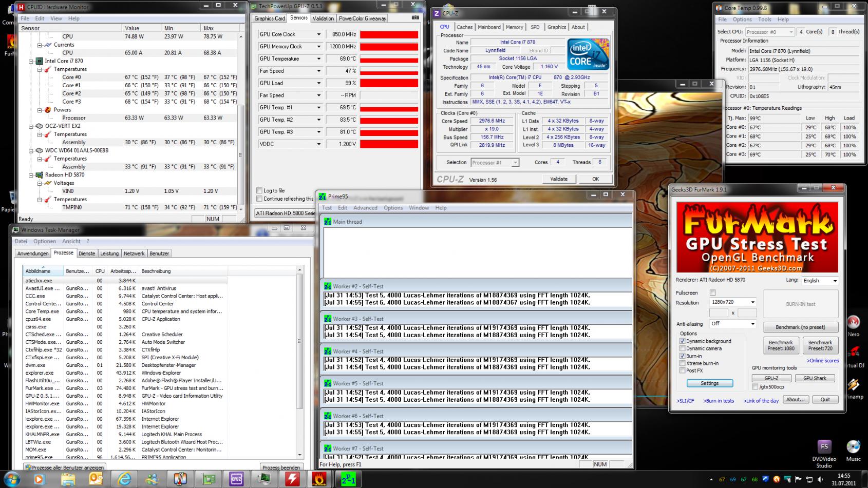Check Continue refreshing option in GPU-Z
868x488 pixels.
tap(259, 199)
